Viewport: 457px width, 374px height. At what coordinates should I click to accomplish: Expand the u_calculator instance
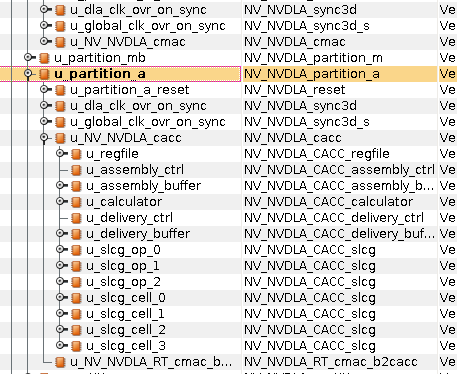point(60,201)
